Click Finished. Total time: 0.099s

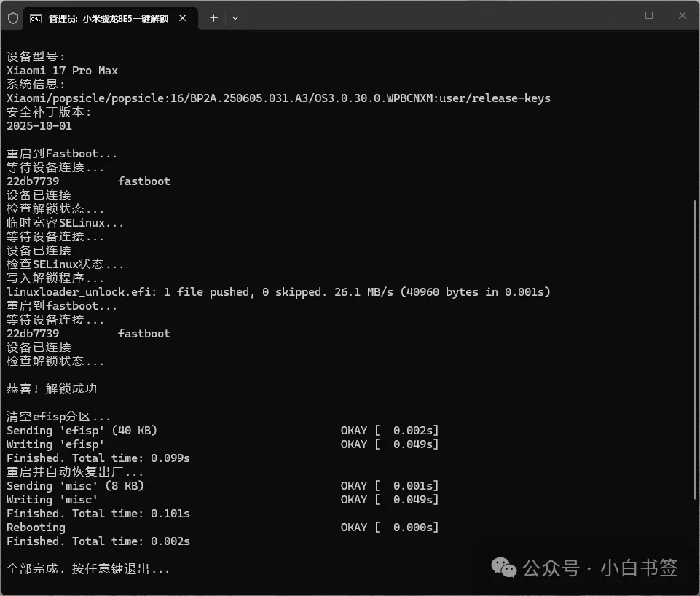[x=98, y=458]
